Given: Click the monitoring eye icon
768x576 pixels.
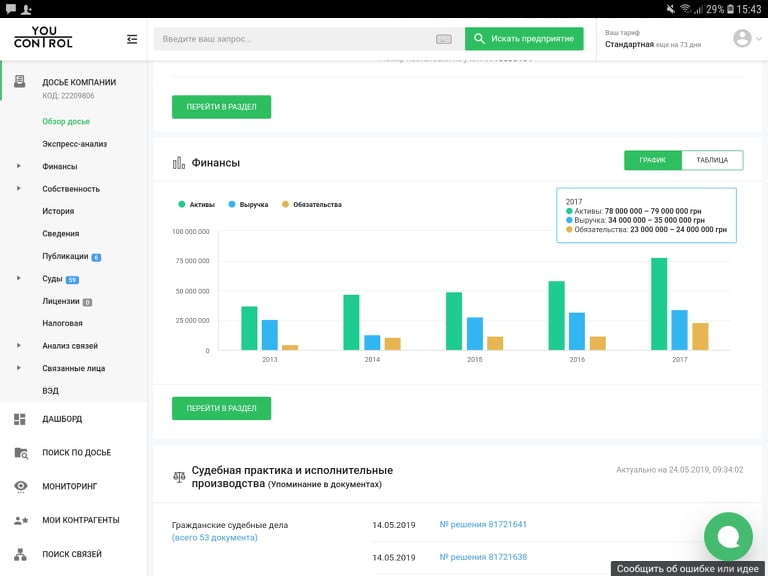Looking at the screenshot, I should coord(21,486).
